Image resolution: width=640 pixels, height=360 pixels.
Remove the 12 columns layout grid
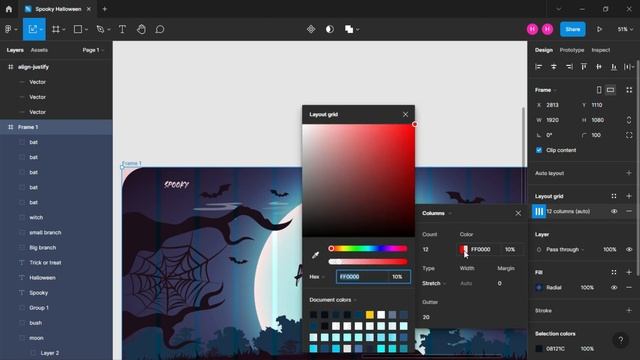629,211
